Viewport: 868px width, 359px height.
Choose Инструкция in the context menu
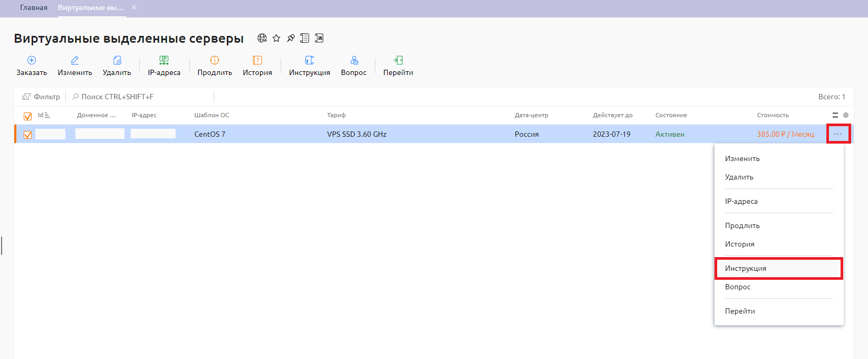(746, 268)
